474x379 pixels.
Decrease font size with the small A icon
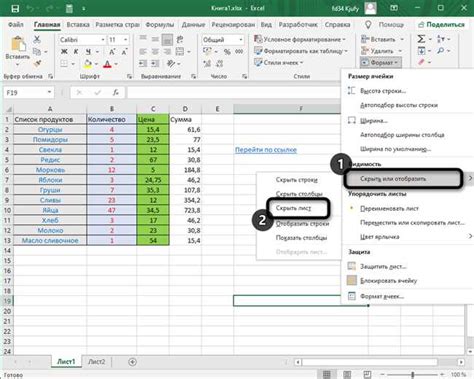(x=124, y=52)
